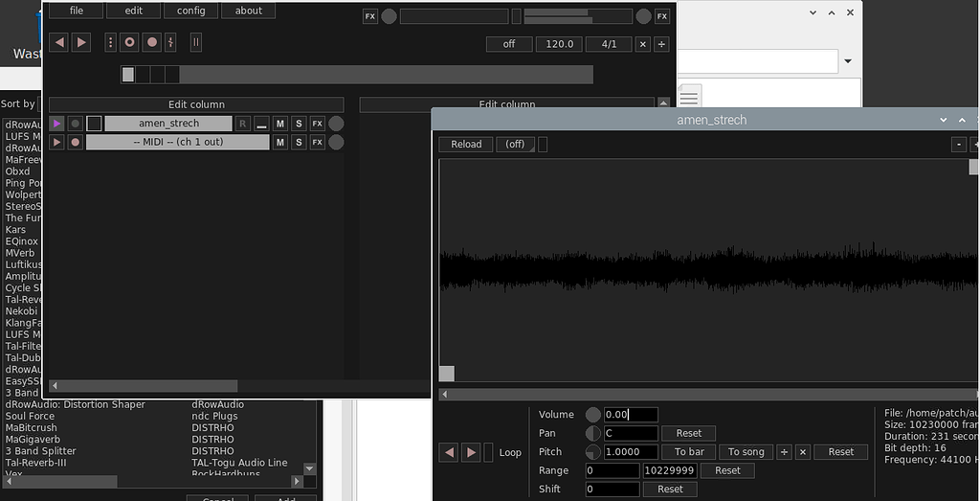Solo the amen_strech channel
Screen dimensions: 980x501
pos(299,124)
